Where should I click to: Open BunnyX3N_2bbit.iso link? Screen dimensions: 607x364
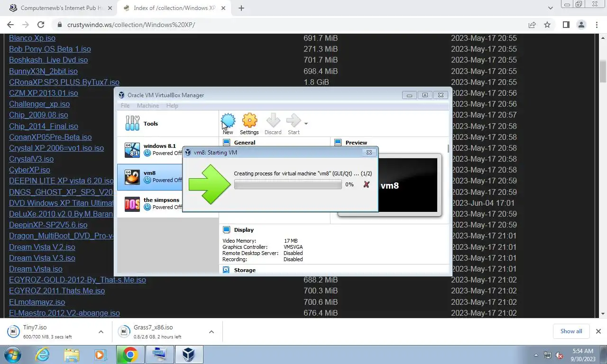43,71
